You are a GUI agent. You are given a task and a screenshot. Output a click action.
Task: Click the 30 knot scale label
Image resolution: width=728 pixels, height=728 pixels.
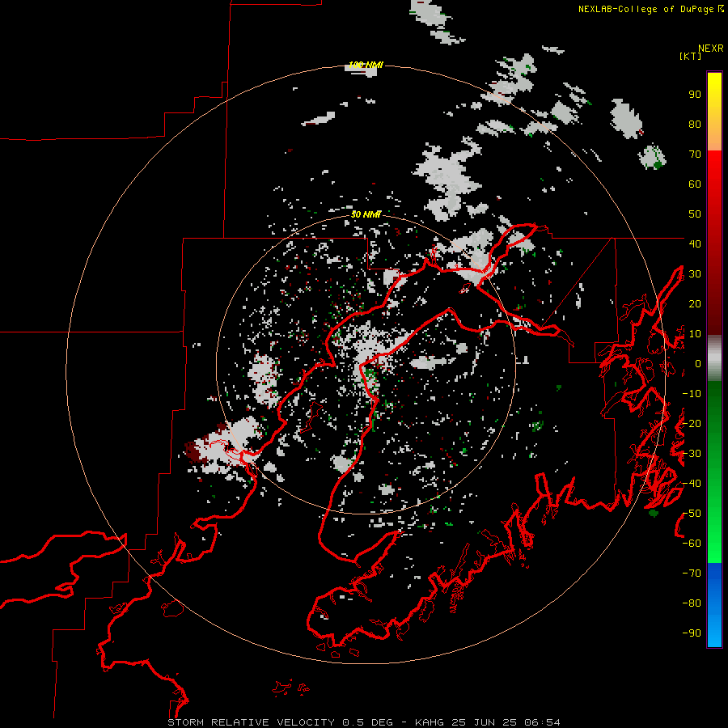695,274
